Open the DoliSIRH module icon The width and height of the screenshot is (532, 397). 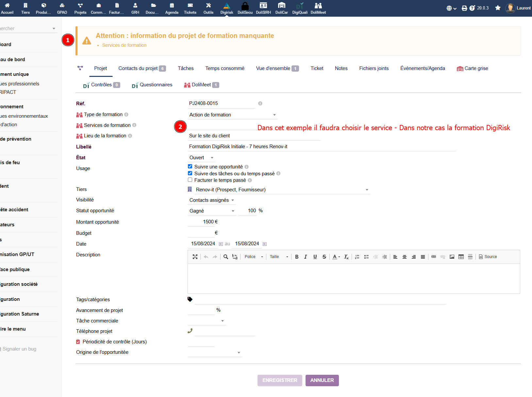point(263,5)
